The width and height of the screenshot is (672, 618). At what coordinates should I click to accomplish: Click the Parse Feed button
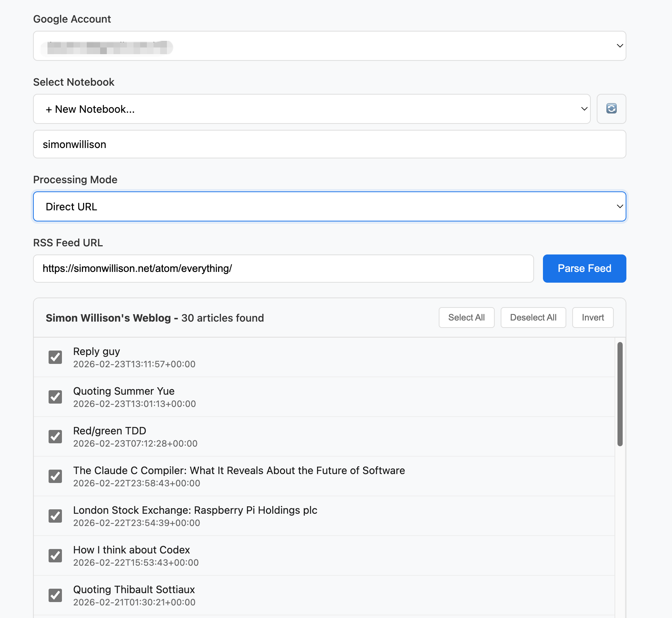tap(584, 269)
